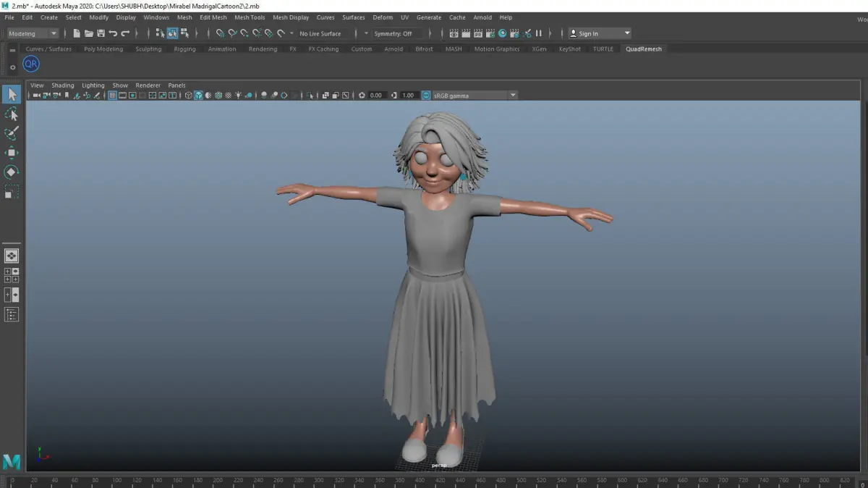This screenshot has width=868, height=488.
Task: Switch to the four-view layout
Action: pyautogui.click(x=12, y=275)
